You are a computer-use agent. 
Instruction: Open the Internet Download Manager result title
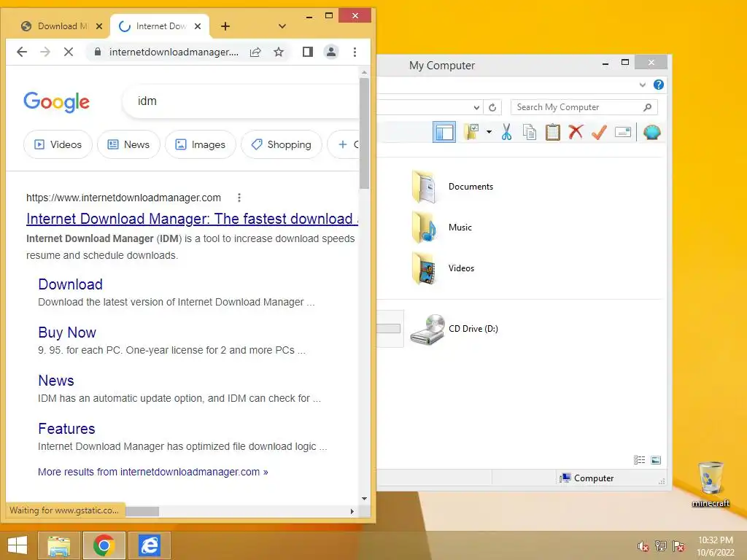(192, 219)
